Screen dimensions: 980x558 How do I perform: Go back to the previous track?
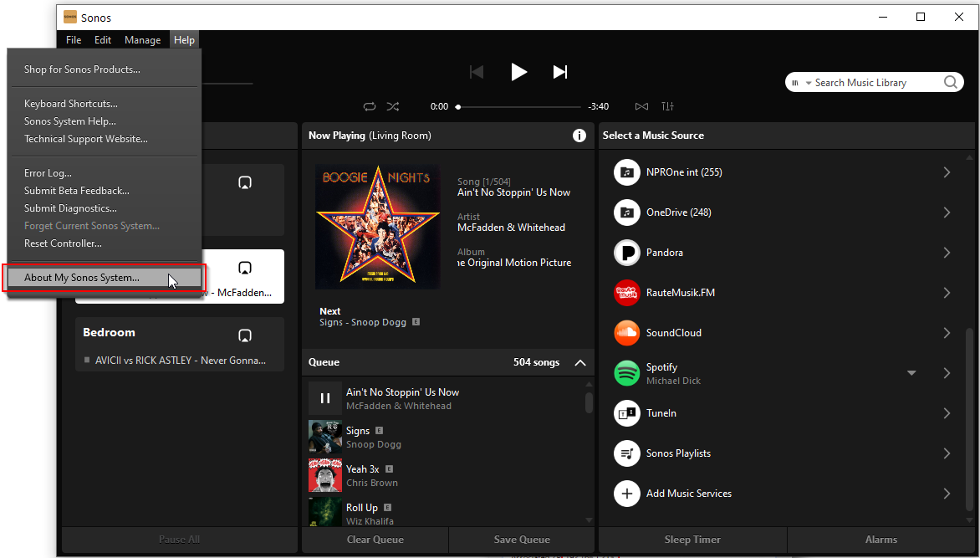477,72
